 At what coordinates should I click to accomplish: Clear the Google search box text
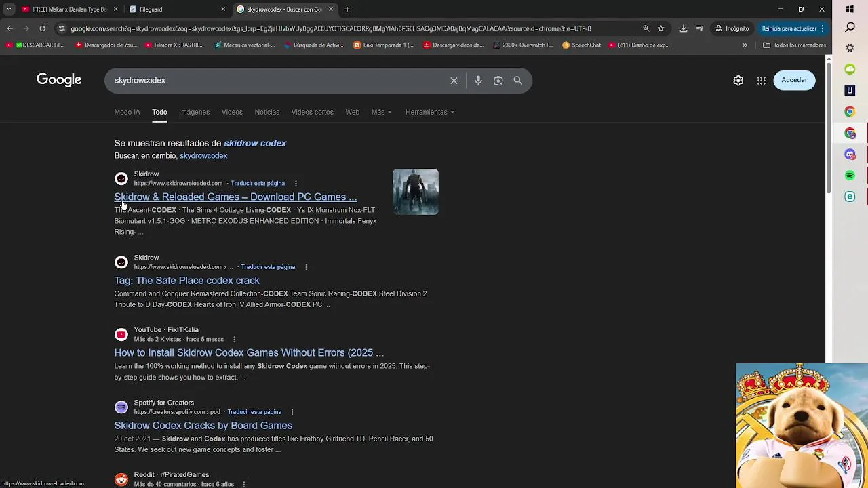pyautogui.click(x=454, y=81)
